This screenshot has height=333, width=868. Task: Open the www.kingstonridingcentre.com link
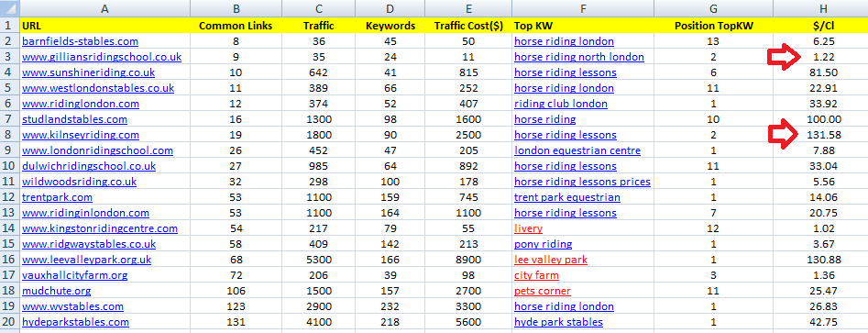coord(100,228)
